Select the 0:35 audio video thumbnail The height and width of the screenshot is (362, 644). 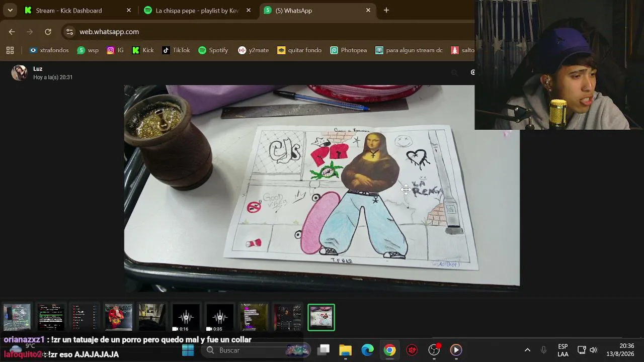click(x=220, y=317)
